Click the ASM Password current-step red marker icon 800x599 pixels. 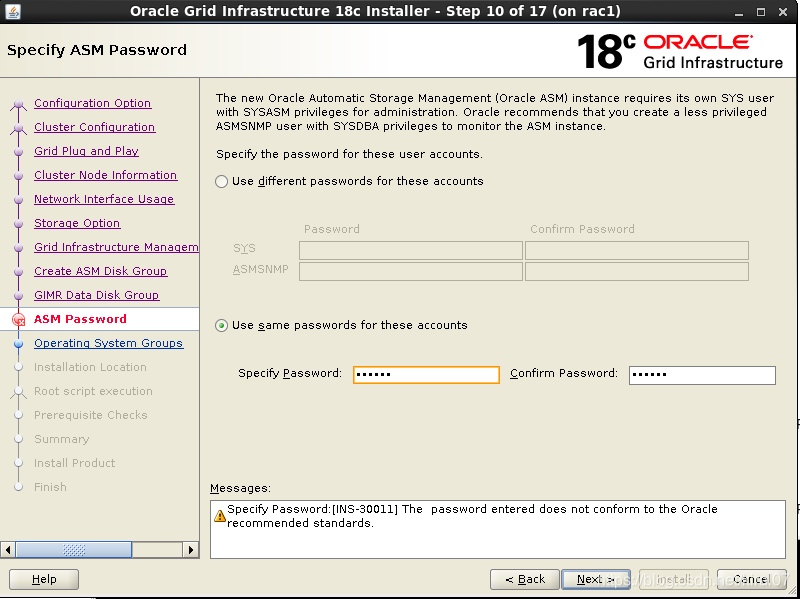(x=18, y=319)
